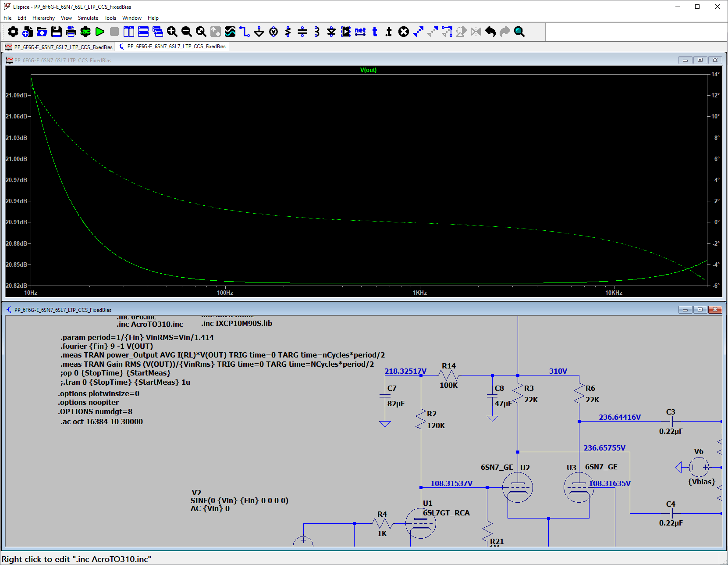Open the Tools menu
The width and height of the screenshot is (728, 565).
coord(110,18)
